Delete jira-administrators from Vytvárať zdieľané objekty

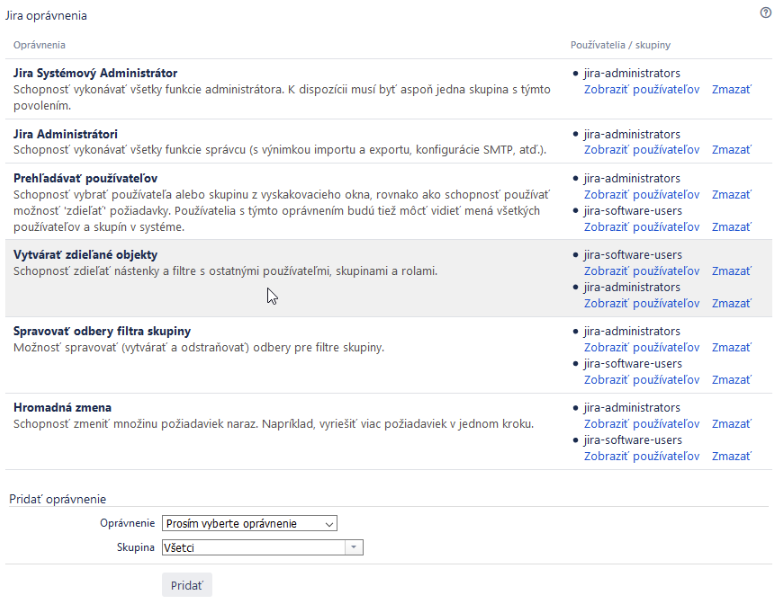[731, 303]
